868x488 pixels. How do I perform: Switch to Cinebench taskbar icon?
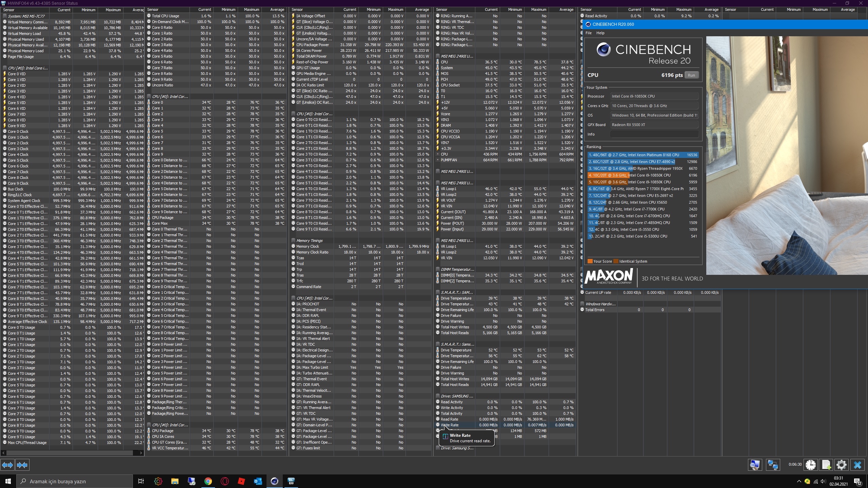(x=274, y=481)
